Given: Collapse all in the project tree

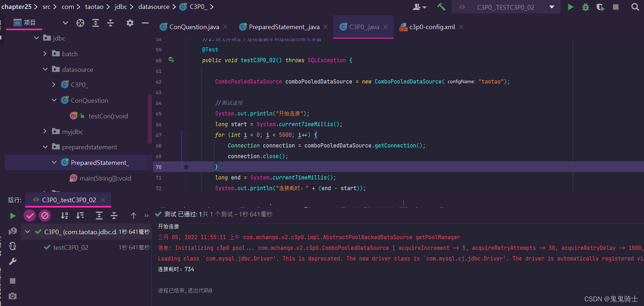Looking at the screenshot, I should tap(111, 23).
